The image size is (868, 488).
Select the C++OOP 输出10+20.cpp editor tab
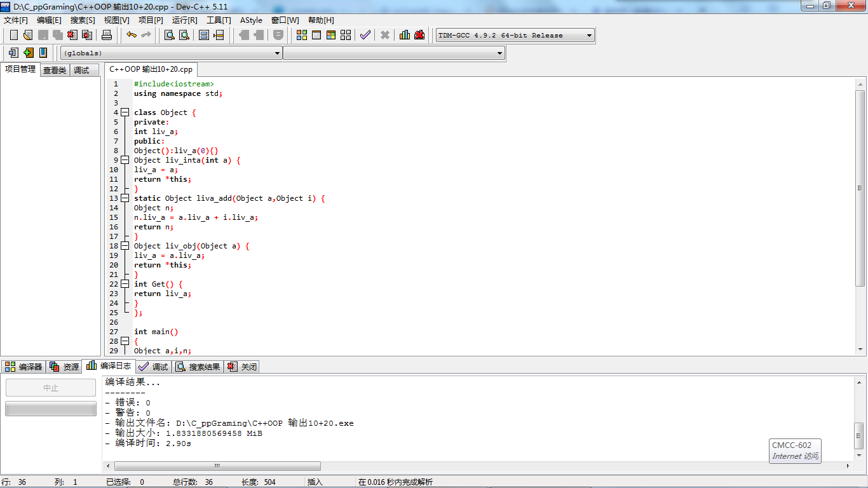pyautogui.click(x=151, y=69)
